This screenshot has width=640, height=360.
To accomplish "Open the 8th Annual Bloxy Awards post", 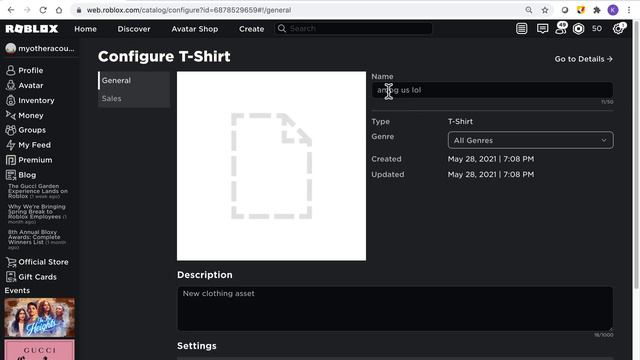I will tap(37, 239).
